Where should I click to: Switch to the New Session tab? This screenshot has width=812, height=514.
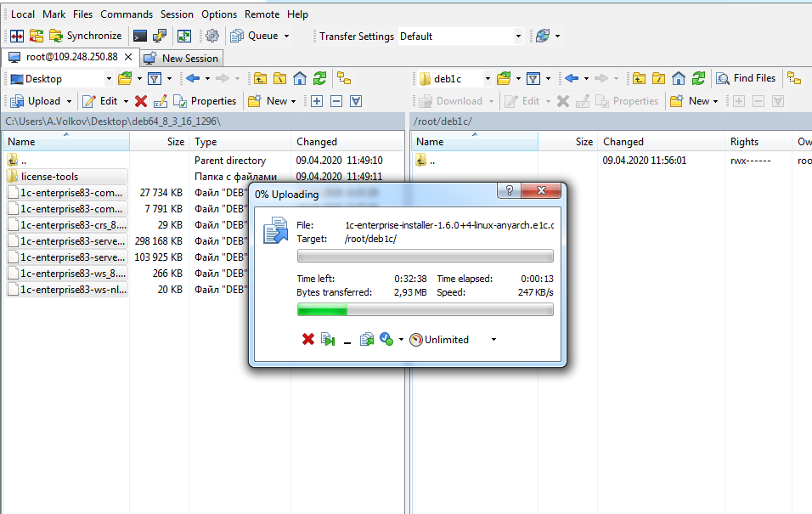pos(182,58)
